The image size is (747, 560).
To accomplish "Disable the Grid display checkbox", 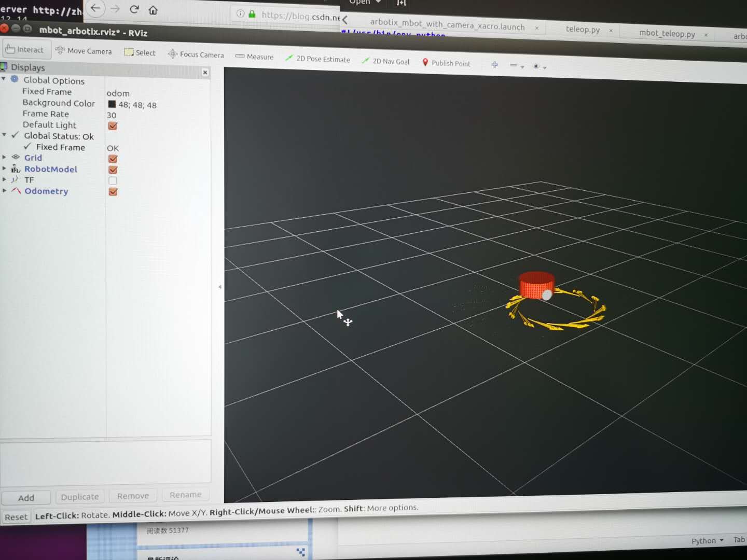I will 113,159.
